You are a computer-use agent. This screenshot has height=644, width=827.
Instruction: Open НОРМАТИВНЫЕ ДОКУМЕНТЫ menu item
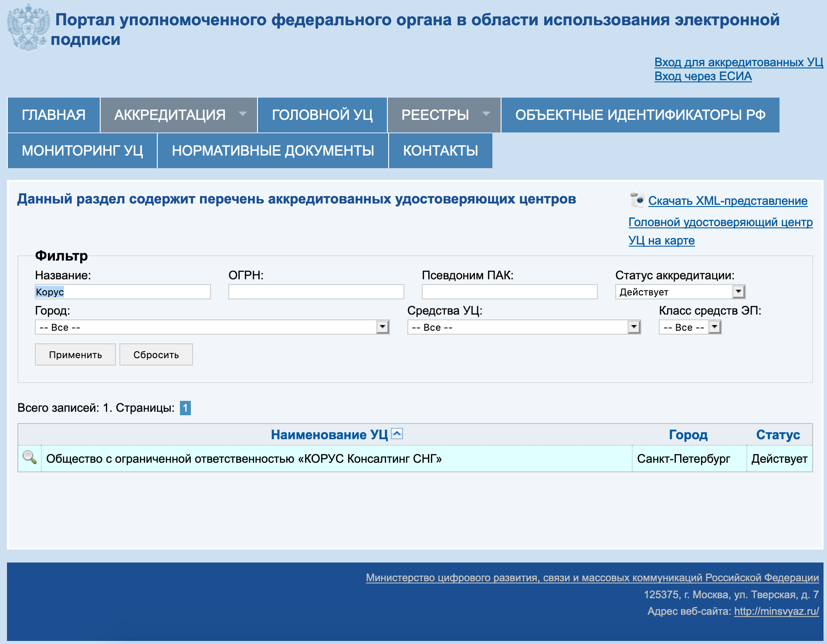tap(273, 151)
